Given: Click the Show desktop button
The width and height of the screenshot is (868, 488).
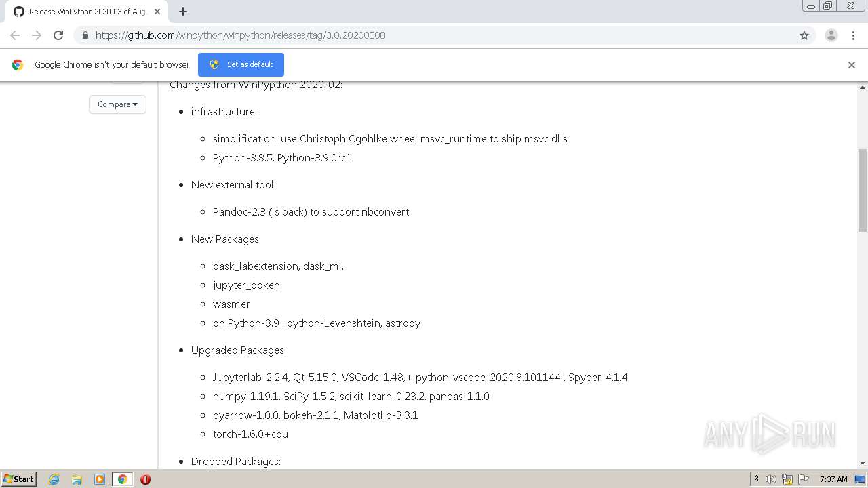Looking at the screenshot, I should point(861,479).
